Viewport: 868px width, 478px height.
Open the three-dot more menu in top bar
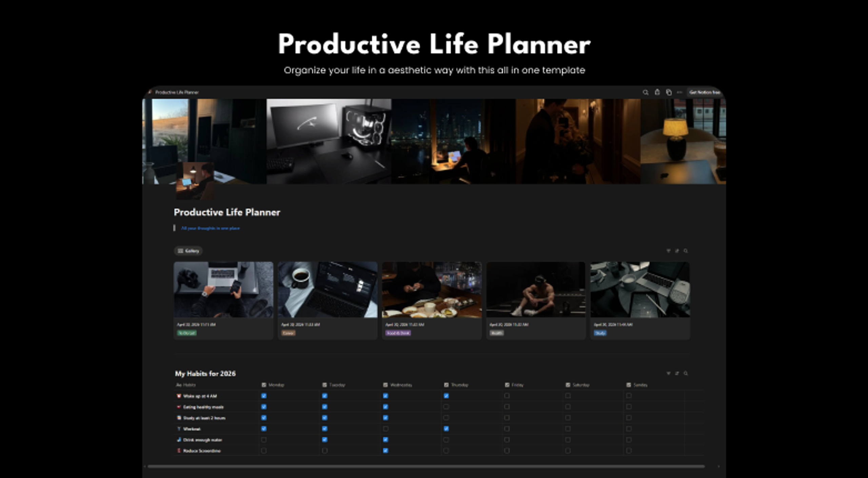pos(679,92)
